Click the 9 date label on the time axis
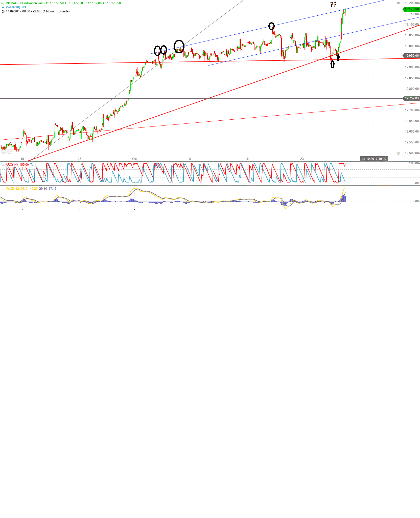The height and width of the screenshot is (518, 420). coord(190,159)
